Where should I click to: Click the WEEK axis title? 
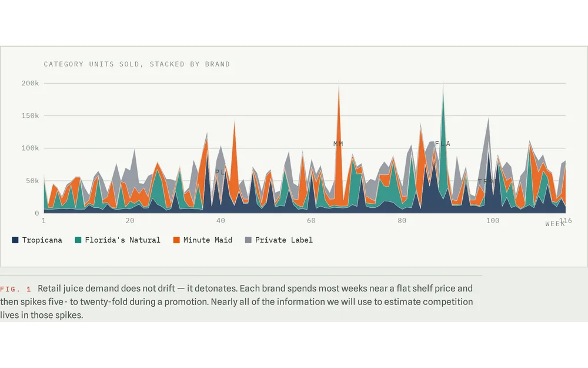[x=555, y=224]
